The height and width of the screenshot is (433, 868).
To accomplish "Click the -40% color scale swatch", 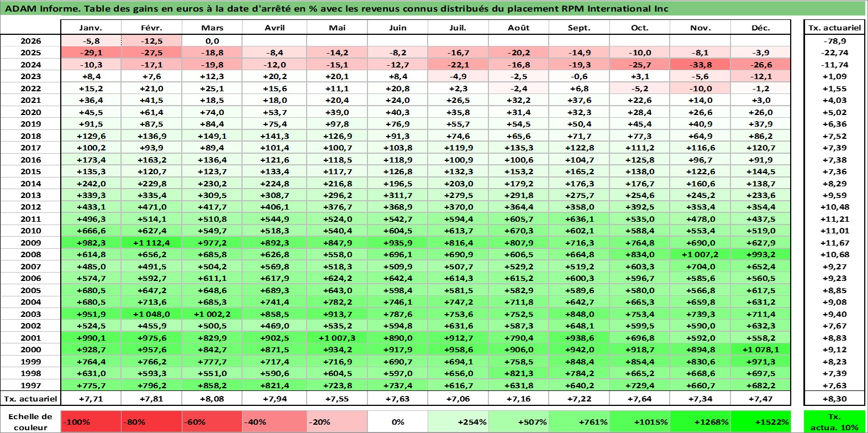I will [274, 421].
